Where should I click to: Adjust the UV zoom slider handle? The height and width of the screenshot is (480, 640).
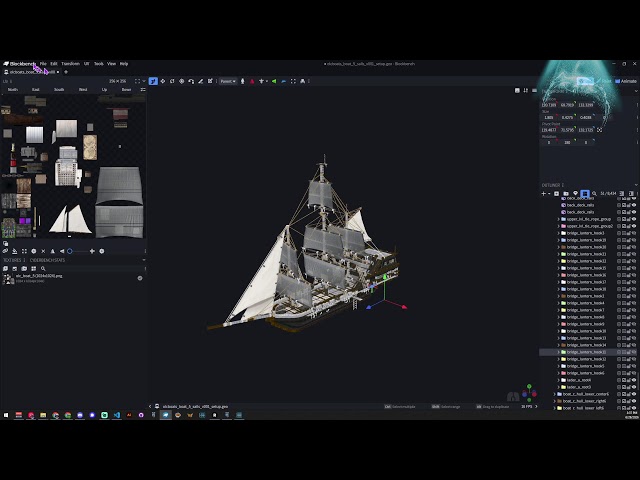70,251
